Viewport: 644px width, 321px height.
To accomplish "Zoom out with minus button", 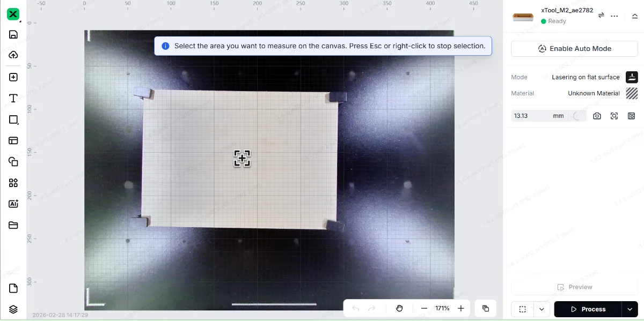I will pyautogui.click(x=424, y=308).
